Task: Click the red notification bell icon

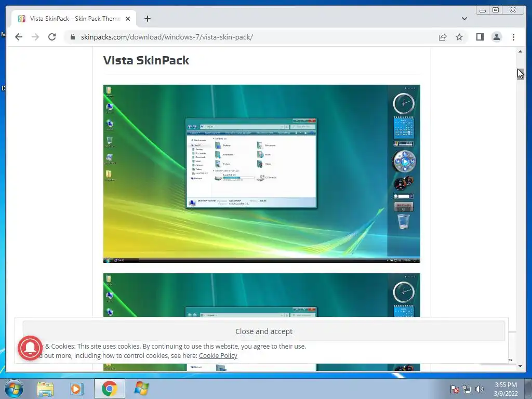Action: 30,348
